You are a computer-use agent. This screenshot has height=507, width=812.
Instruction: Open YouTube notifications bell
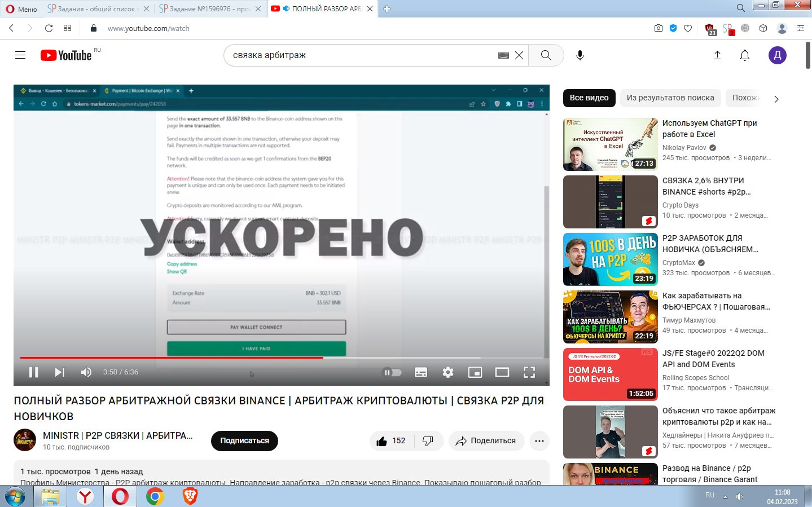tap(745, 55)
